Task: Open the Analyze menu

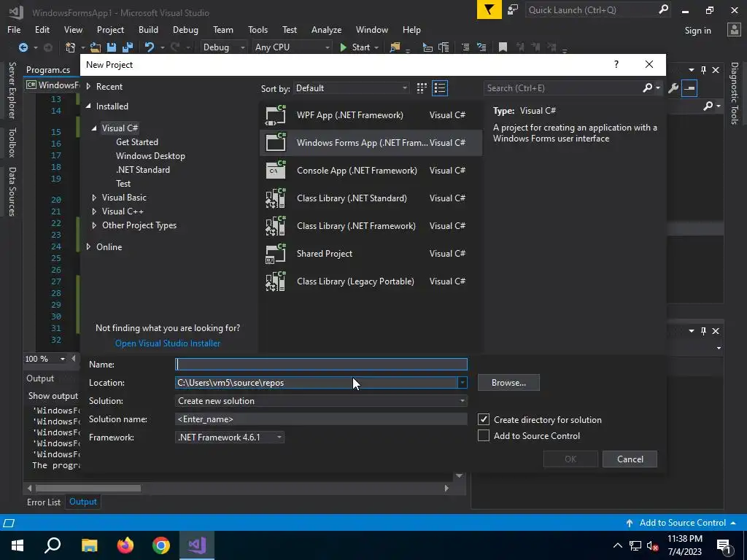Action: [x=326, y=29]
